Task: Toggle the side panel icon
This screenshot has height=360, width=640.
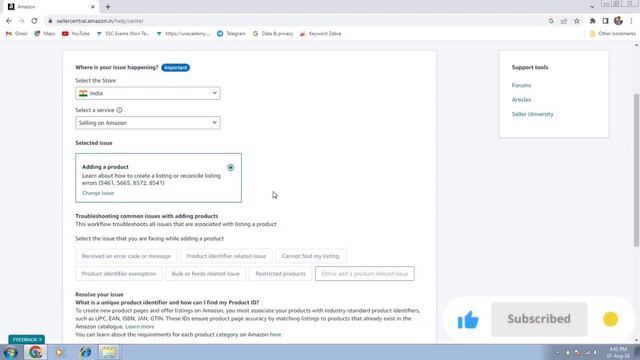Action: coord(605,21)
